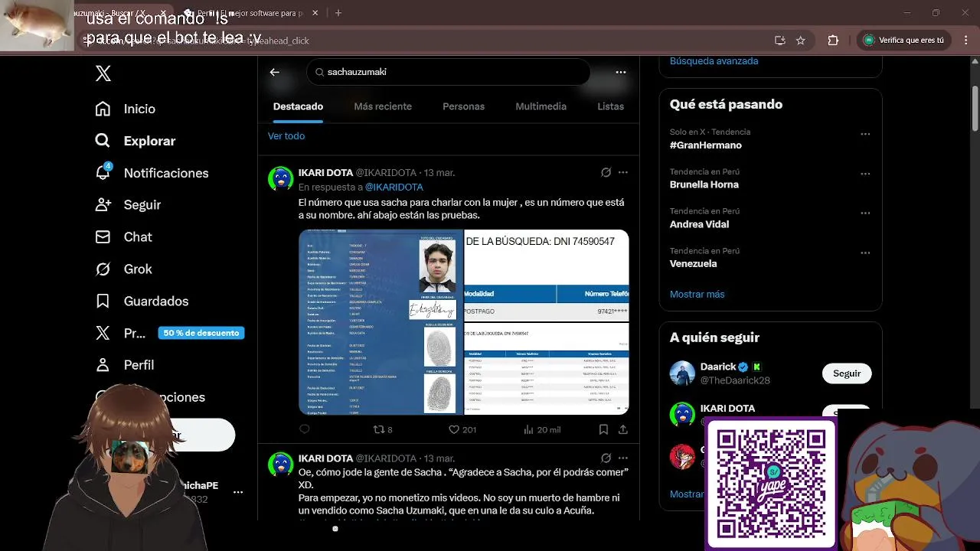
Task: Open browser extensions puzzle icon
Action: [833, 41]
